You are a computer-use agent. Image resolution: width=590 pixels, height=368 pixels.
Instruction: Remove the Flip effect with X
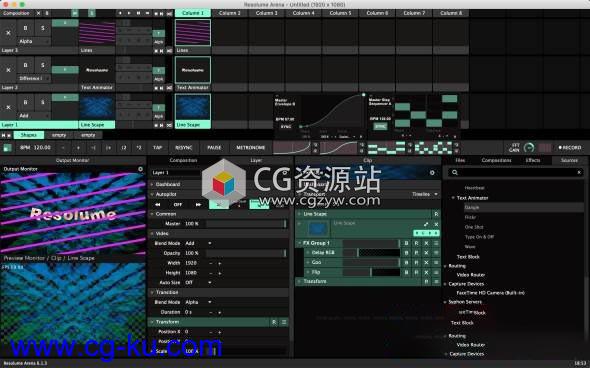pos(426,272)
